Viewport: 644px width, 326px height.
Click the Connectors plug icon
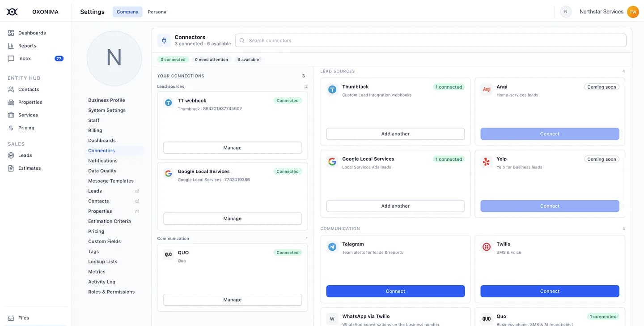tap(164, 40)
